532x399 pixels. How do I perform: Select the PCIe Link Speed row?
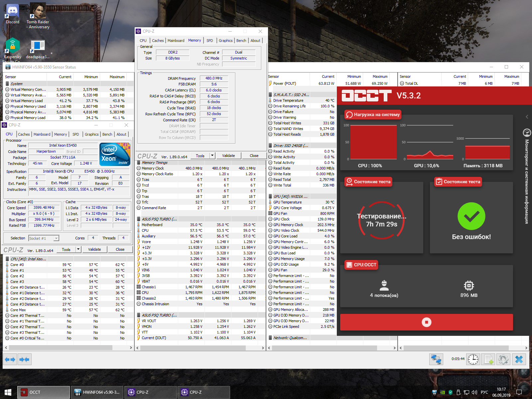302,327
